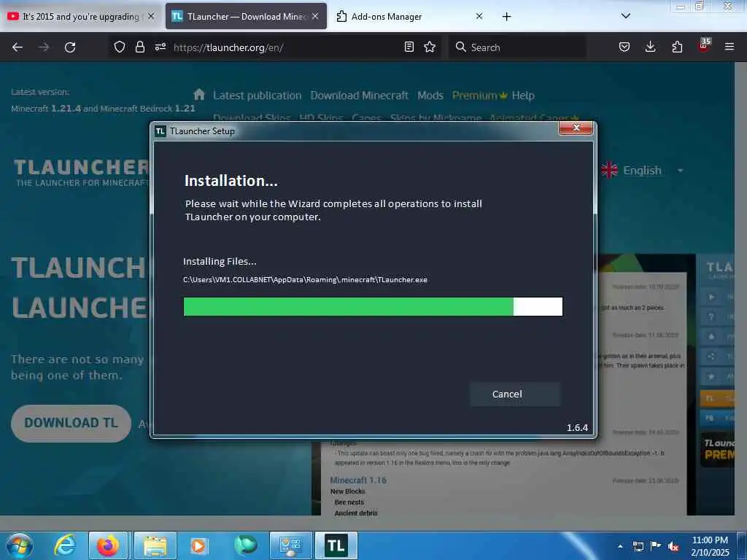This screenshot has height=560, width=747.
Task: Cancel the TLauncher installation
Action: 514,394
